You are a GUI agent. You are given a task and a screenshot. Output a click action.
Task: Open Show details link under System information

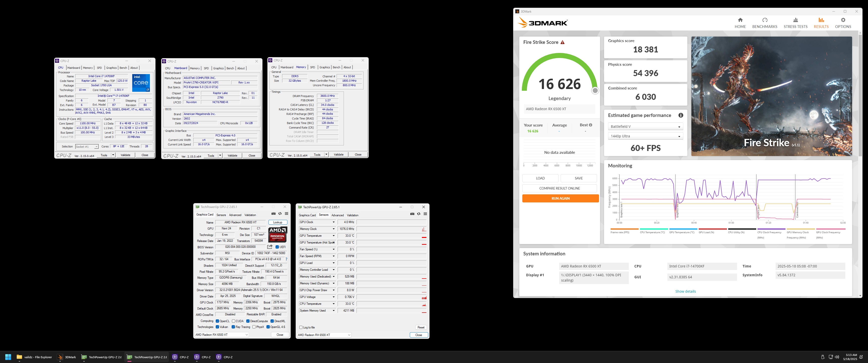click(685, 291)
